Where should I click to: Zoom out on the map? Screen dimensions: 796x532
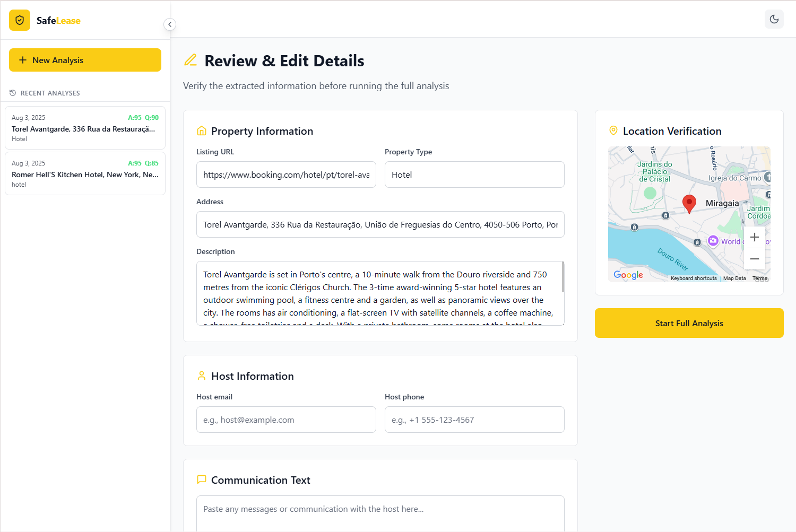(x=755, y=259)
